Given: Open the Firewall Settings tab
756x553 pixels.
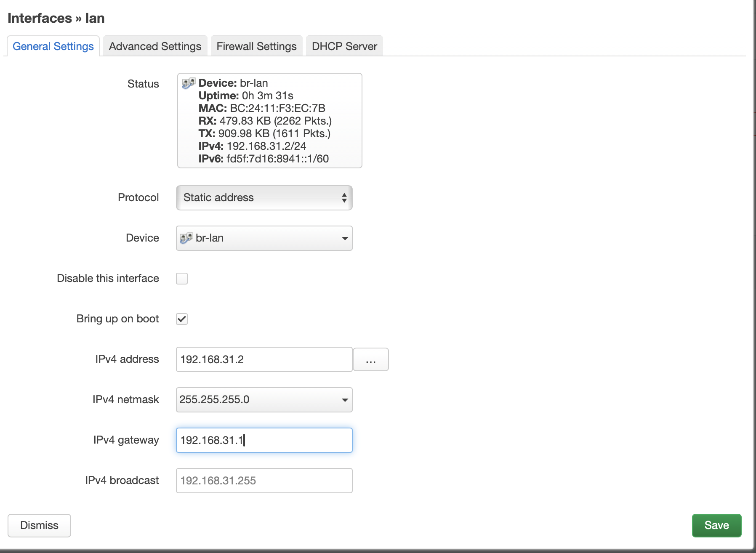Looking at the screenshot, I should coord(256,46).
